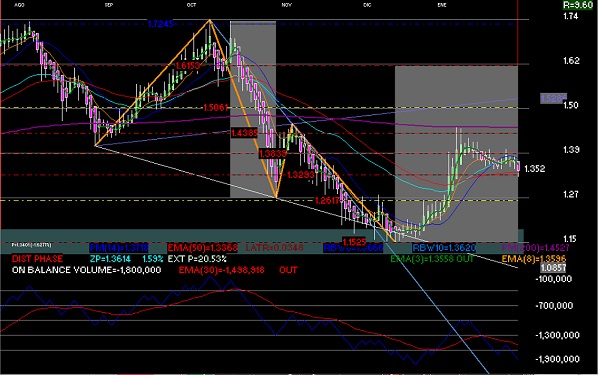The height and width of the screenshot is (375, 598).
Task: Select the 1.528 highlighted price tag
Action: coord(553,98)
